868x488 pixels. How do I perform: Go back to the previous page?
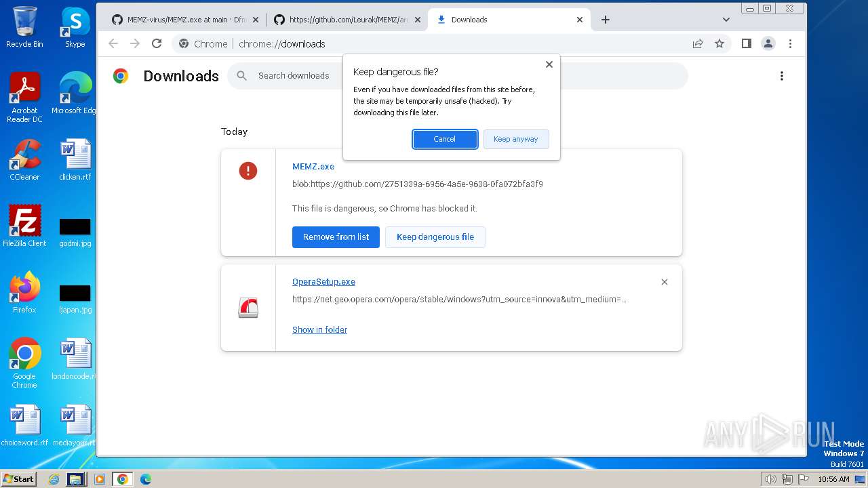tap(113, 43)
